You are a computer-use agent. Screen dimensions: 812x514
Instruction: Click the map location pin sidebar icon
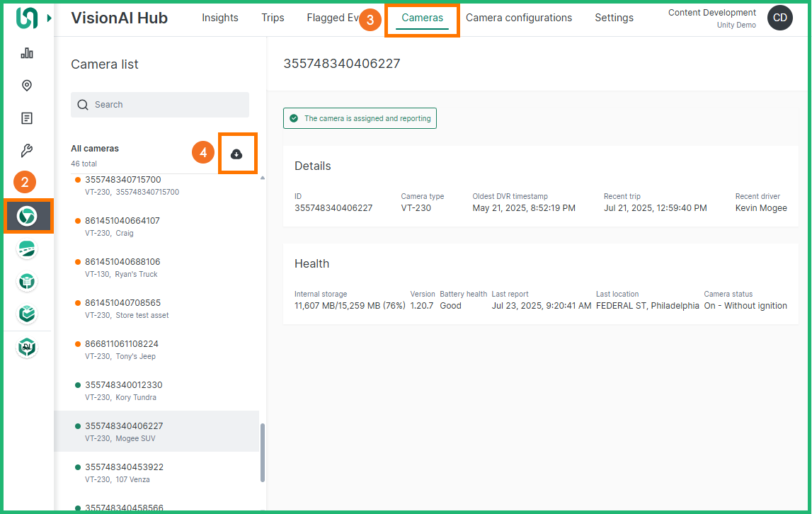[27, 86]
